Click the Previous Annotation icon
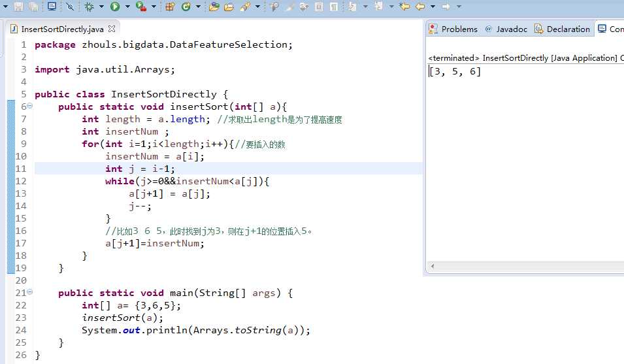Screen dimensions: 624x364 pos(378,6)
